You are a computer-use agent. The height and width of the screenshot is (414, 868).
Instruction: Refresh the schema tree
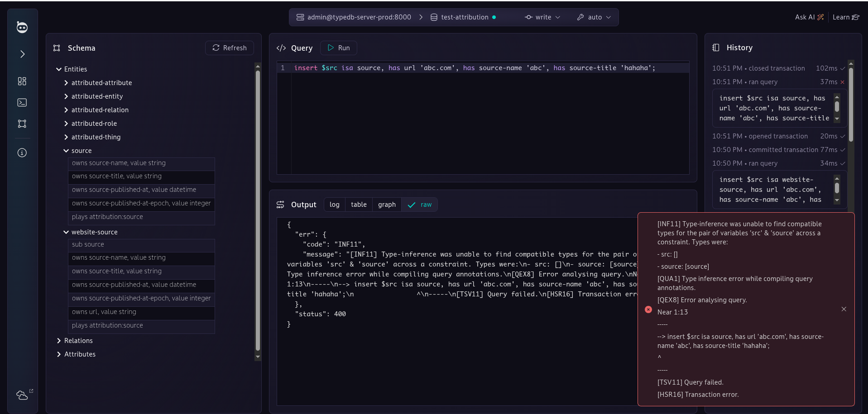(230, 48)
